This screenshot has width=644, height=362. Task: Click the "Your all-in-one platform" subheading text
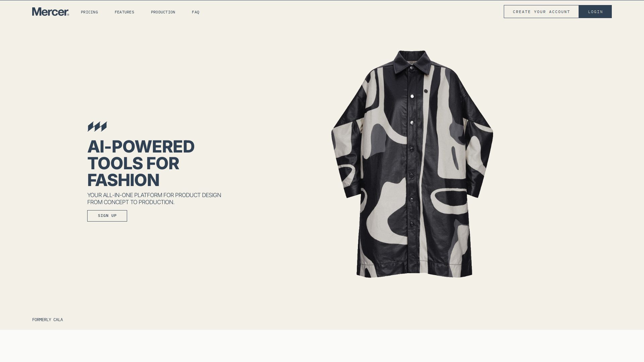[x=154, y=199]
